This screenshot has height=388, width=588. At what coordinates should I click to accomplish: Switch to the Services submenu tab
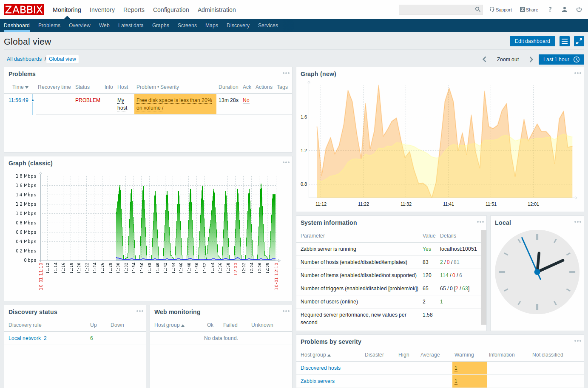[x=268, y=25]
